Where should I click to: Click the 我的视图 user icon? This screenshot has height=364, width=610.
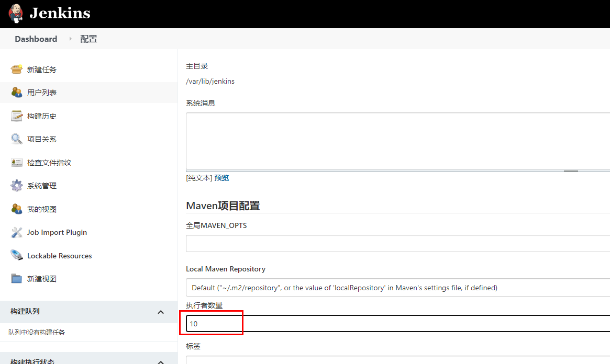16,209
